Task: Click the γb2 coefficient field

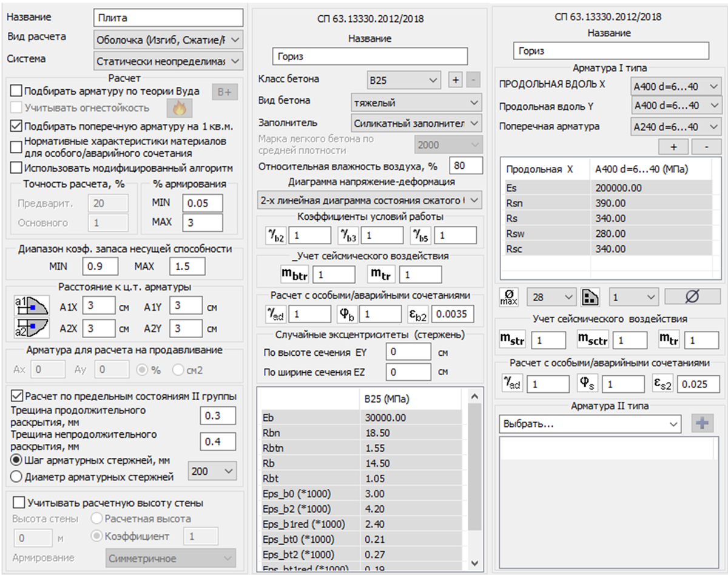Action: (310, 235)
